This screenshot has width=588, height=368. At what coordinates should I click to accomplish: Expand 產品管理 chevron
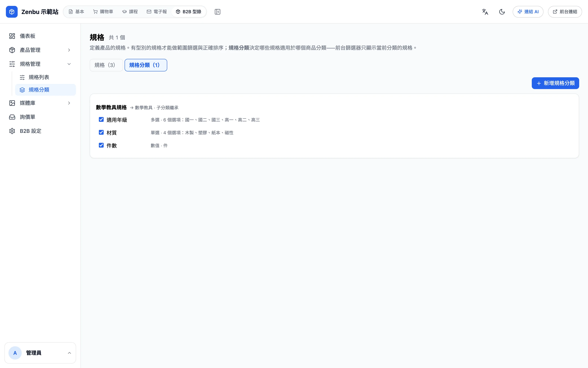click(x=69, y=50)
